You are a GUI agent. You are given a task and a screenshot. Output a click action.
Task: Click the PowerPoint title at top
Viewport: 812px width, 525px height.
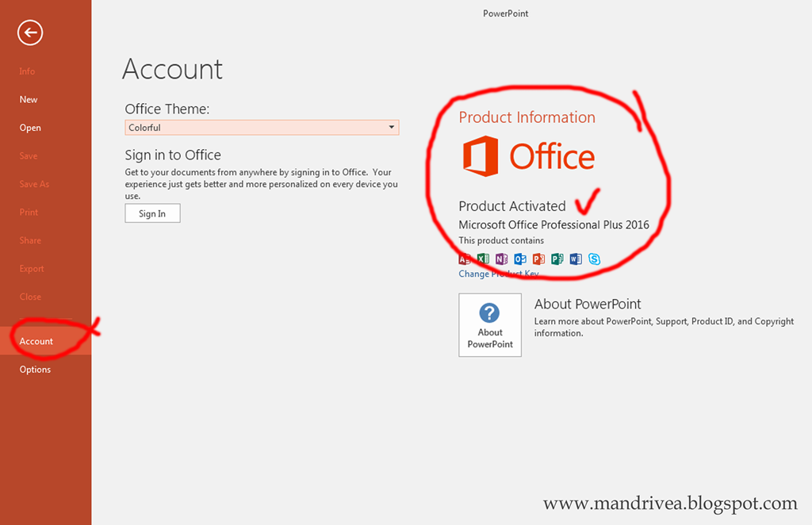tap(505, 13)
